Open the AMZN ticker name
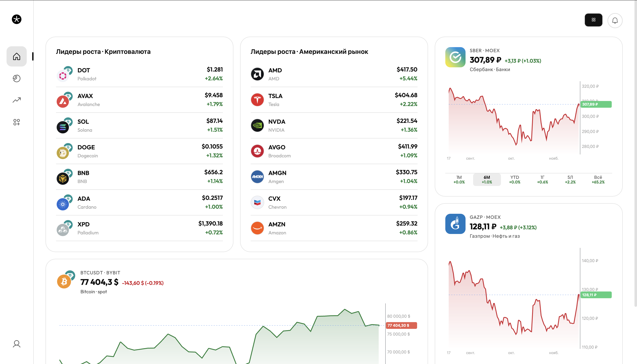Image resolution: width=637 pixels, height=364 pixels. coord(277,224)
